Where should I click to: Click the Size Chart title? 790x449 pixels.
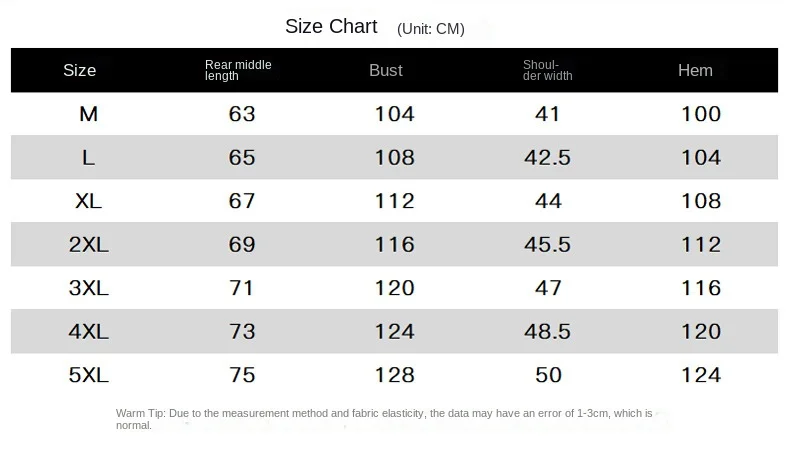point(331,26)
